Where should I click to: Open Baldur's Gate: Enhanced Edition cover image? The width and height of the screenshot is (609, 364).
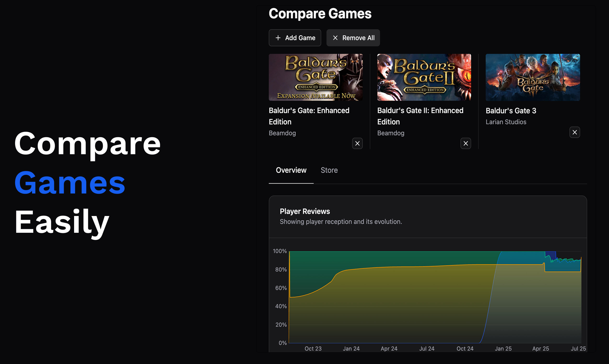click(316, 77)
